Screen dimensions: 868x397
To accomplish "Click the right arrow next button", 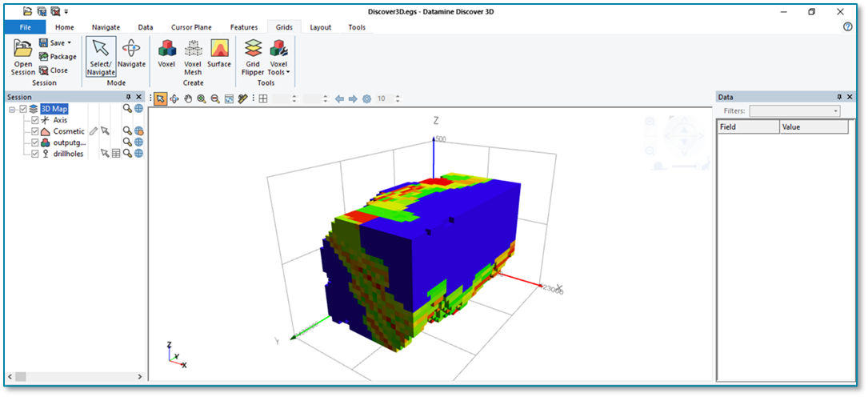I will coord(353,98).
